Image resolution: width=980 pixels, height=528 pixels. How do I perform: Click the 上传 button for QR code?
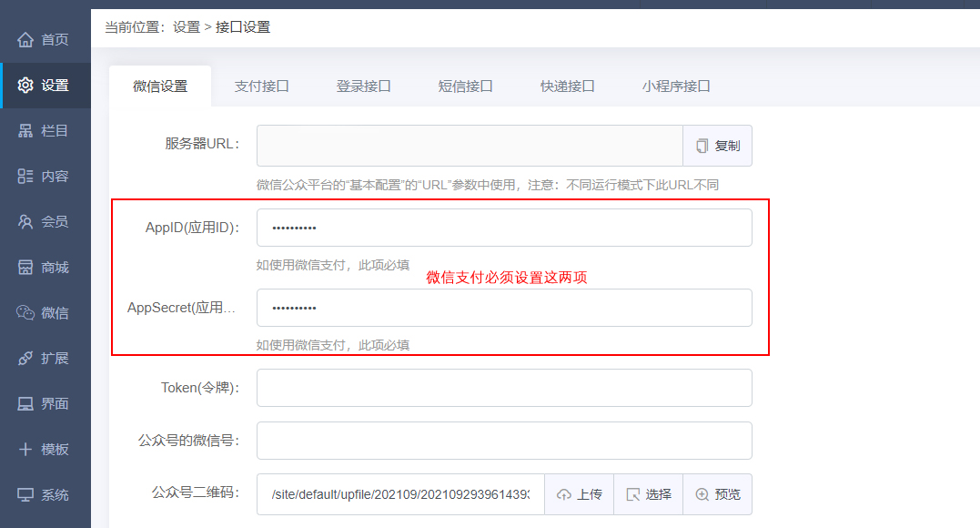[x=579, y=494]
